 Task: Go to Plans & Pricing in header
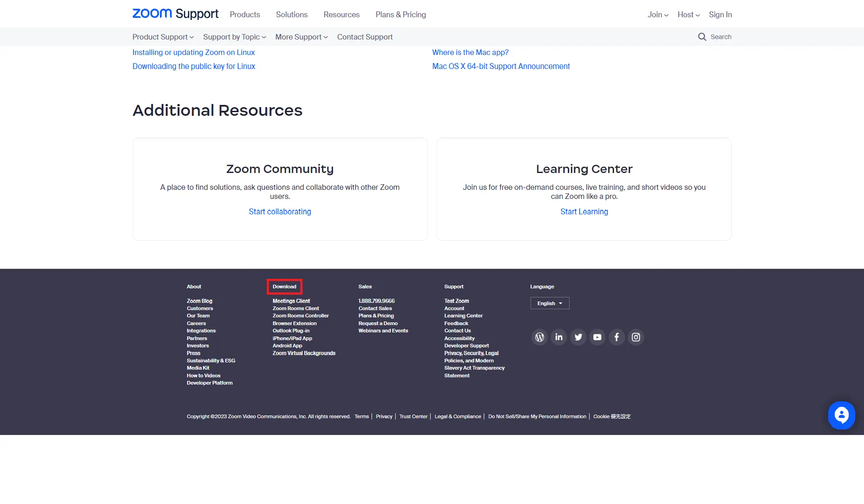click(401, 15)
